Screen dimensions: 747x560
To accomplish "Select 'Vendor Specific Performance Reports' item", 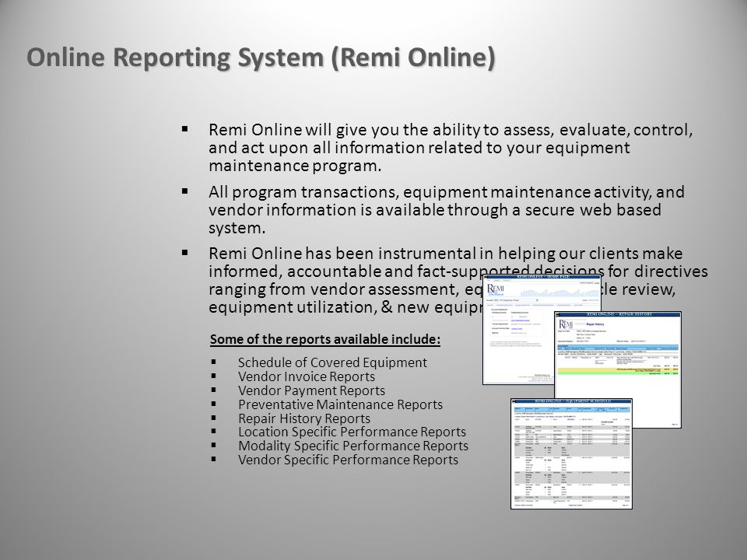I will point(349,460).
